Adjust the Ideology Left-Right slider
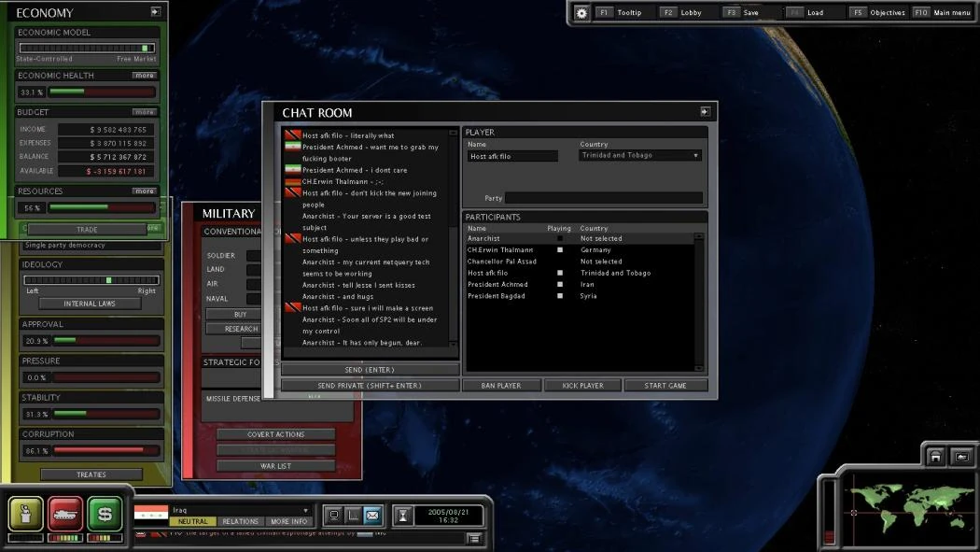The height and width of the screenshot is (552, 980). [91, 280]
